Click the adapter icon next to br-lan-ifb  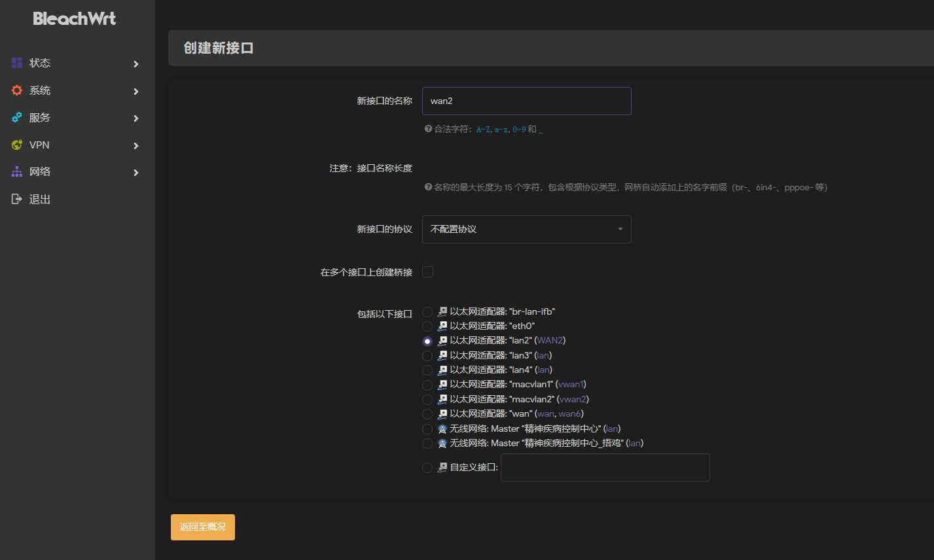point(442,311)
